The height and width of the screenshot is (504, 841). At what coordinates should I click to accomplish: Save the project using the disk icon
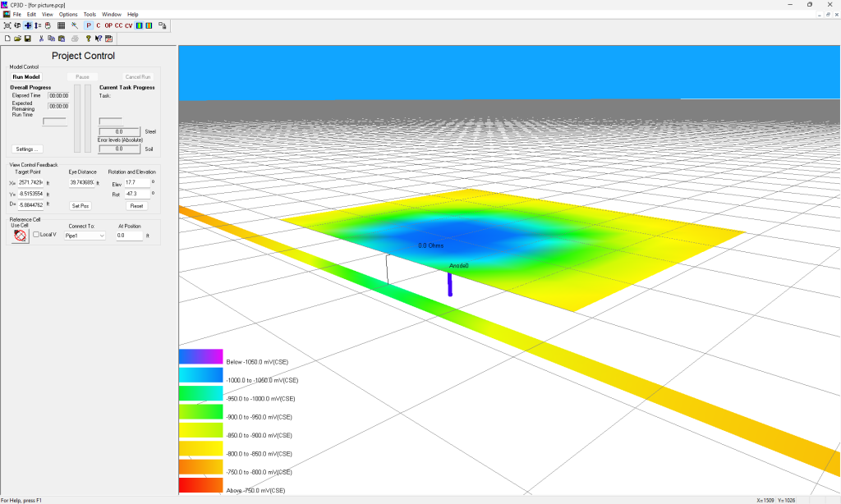27,39
